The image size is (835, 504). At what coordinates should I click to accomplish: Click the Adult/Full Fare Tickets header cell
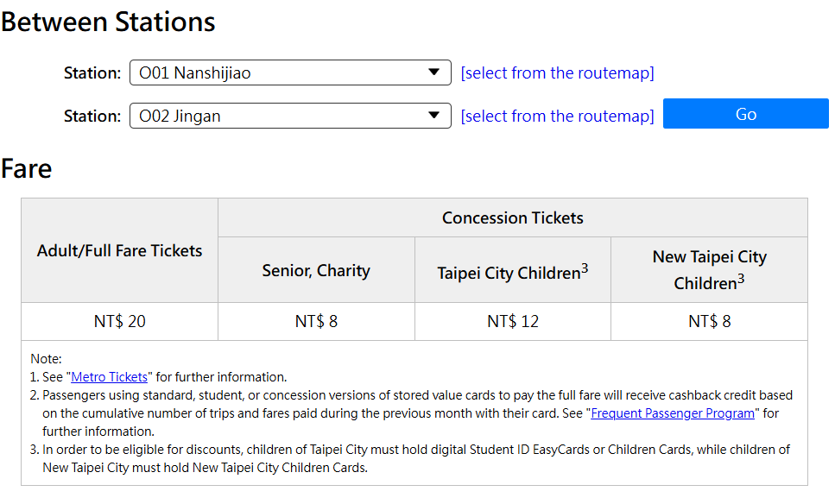coord(120,251)
